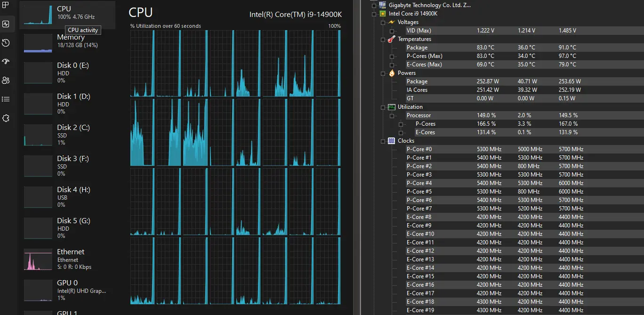This screenshot has width=644, height=315.
Task: Select the IA Cores power row
Action: point(524,90)
